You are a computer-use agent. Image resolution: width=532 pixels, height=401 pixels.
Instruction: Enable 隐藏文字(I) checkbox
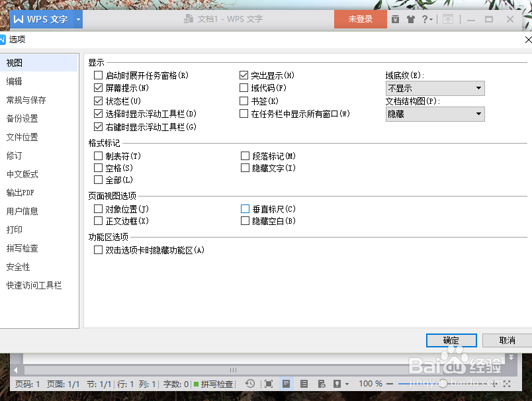[245, 167]
